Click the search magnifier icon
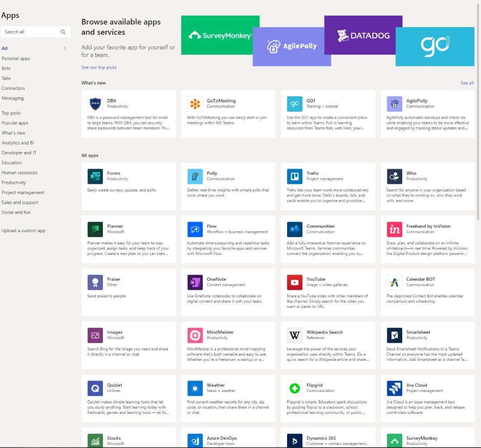Viewport: 481px width, 448px height. click(x=63, y=32)
